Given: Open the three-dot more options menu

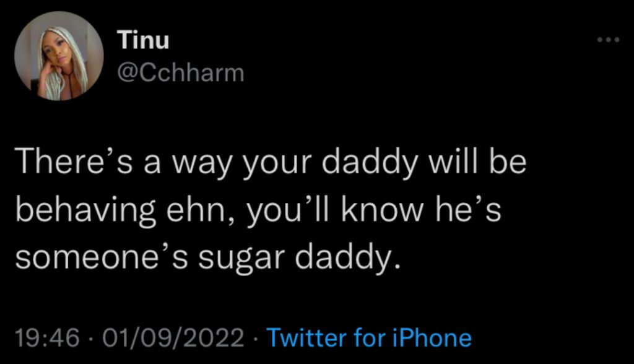Looking at the screenshot, I should coord(609,40).
